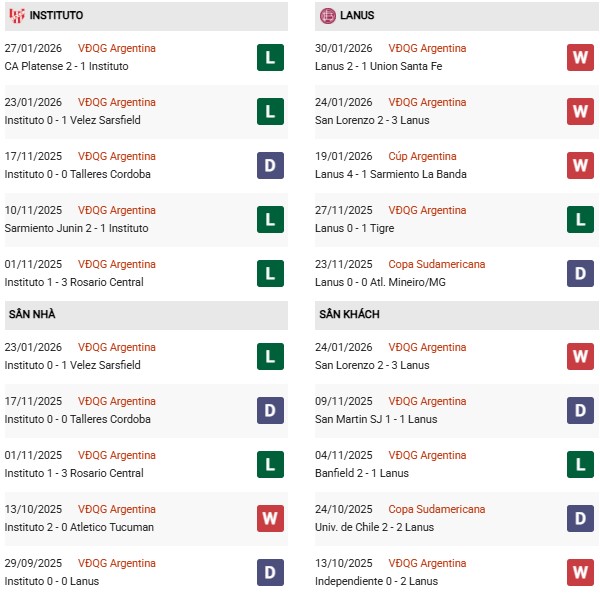Select the SÂN KHÁCH section header
600x594 pixels.
click(x=350, y=314)
